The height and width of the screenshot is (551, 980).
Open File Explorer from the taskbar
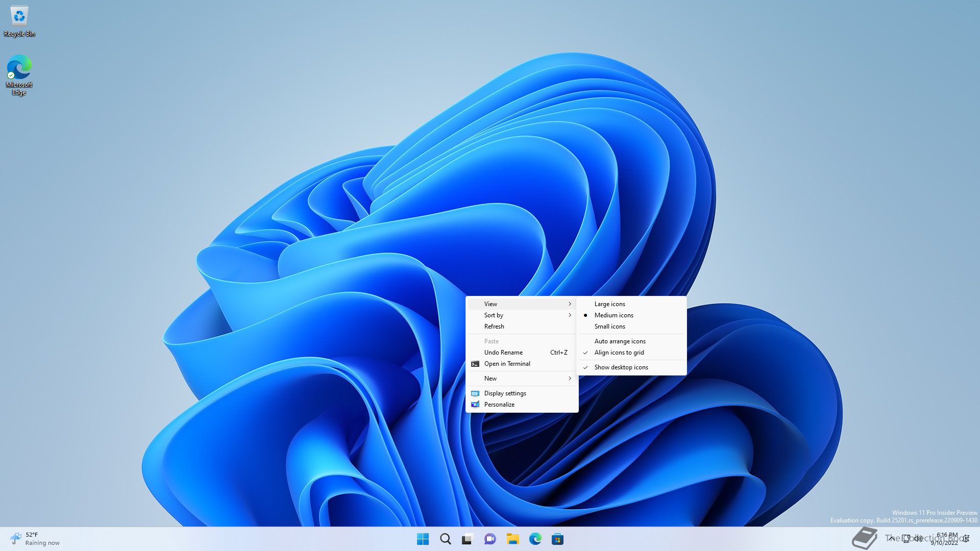pyautogui.click(x=512, y=539)
